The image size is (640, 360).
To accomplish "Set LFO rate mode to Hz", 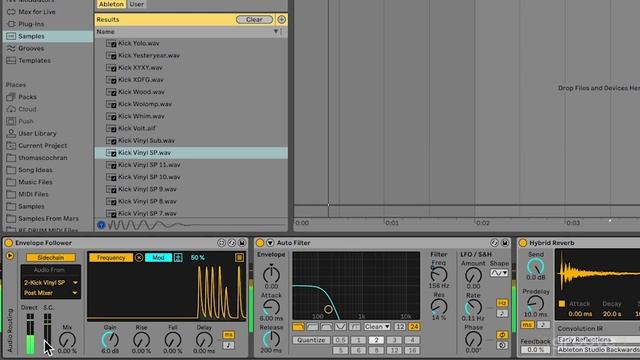I will click(502, 303).
